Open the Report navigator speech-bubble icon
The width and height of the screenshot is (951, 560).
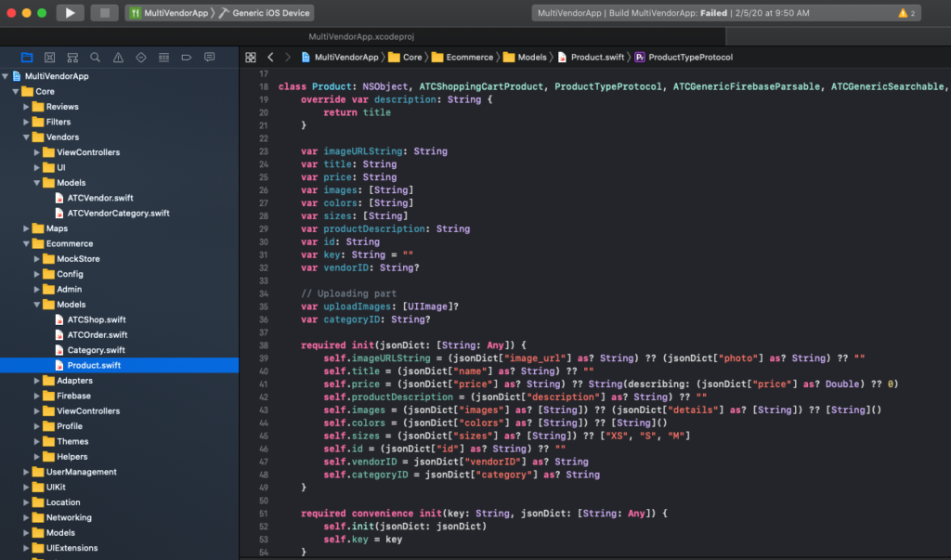tap(209, 57)
